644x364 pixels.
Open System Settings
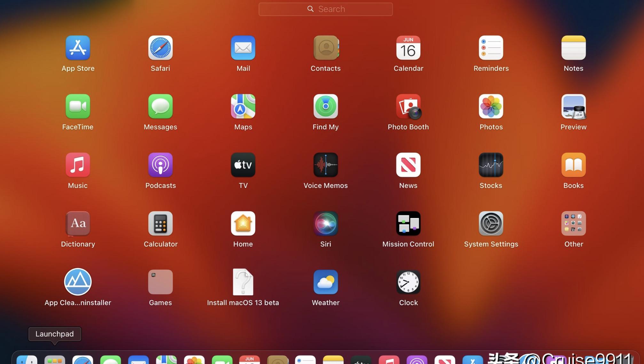[x=491, y=223]
